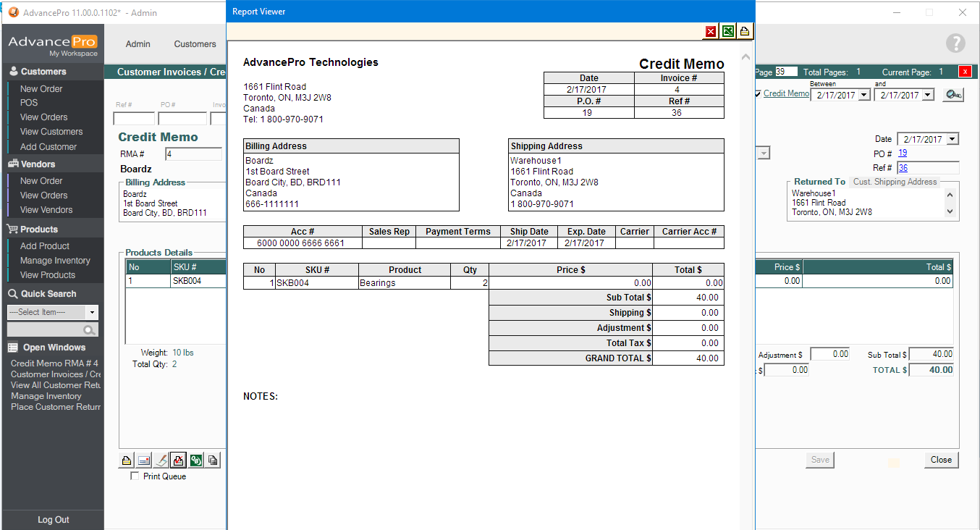Click the email envelope icon below product details

(x=143, y=460)
